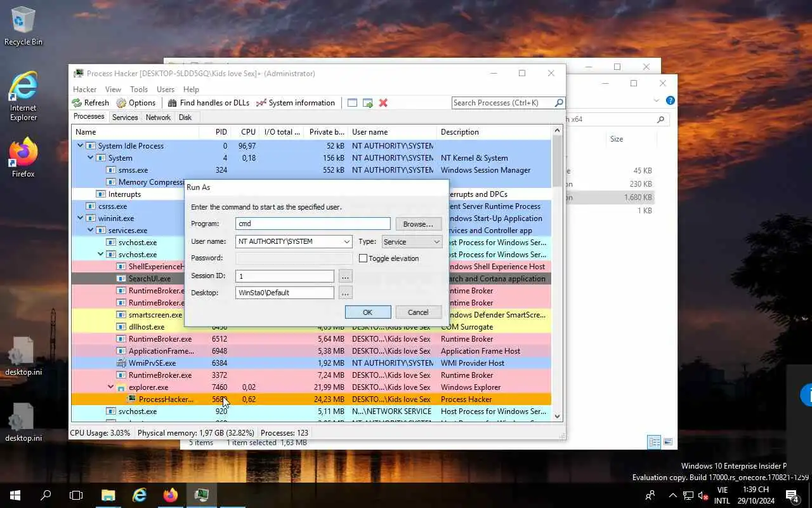This screenshot has width=812, height=508.
Task: Collapse services.exe tree node
Action: coord(90,230)
